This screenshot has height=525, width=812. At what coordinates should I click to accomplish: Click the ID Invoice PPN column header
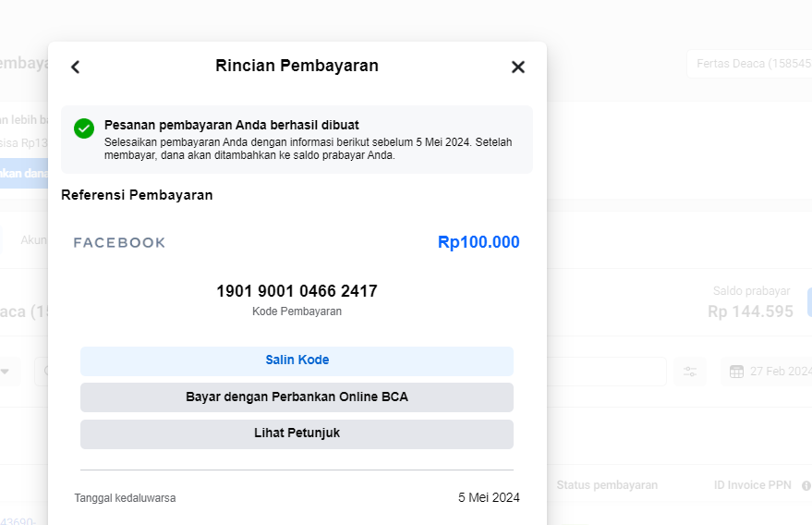point(753,485)
